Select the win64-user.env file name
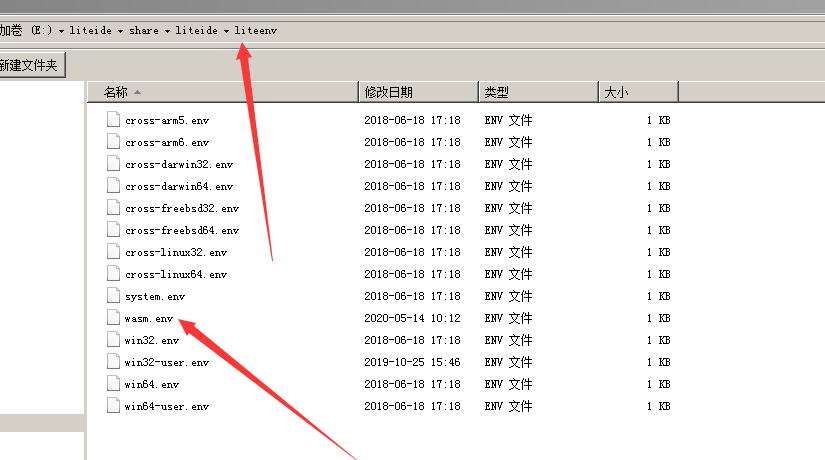Image resolution: width=825 pixels, height=460 pixels. point(167,406)
